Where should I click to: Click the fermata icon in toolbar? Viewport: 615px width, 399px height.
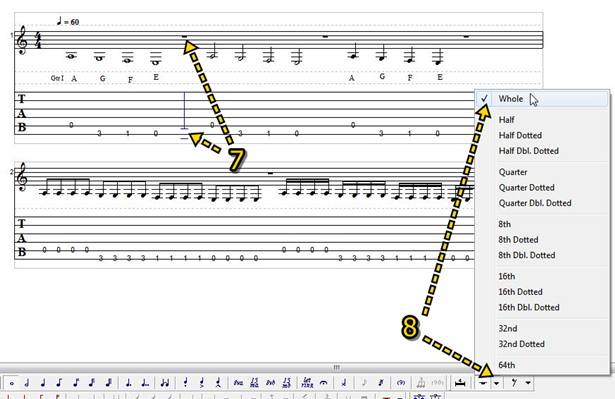pyautogui.click(x=323, y=383)
